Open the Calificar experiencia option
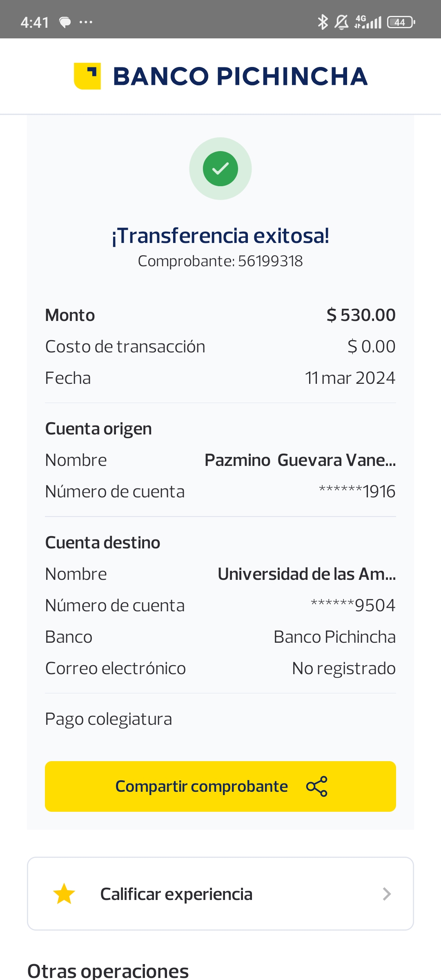The image size is (441, 980). 176,894
